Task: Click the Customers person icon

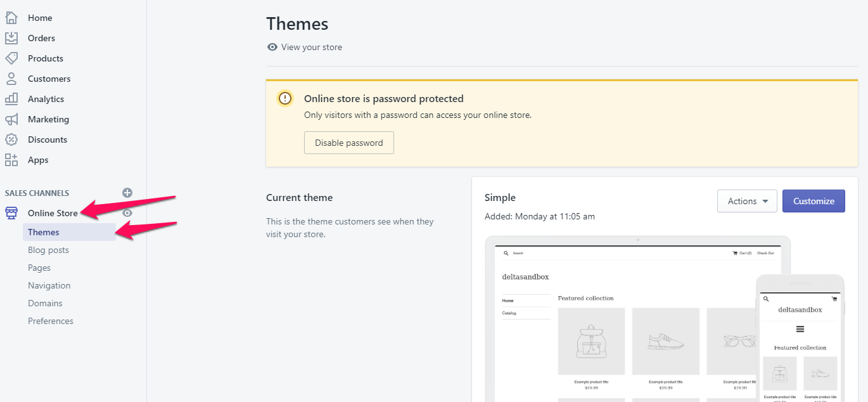Action: click(11, 79)
